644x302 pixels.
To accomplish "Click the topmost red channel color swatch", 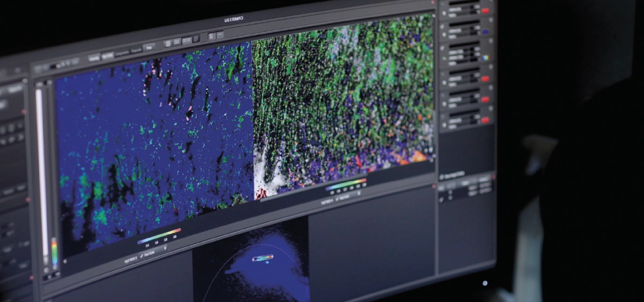I will point(485,11).
